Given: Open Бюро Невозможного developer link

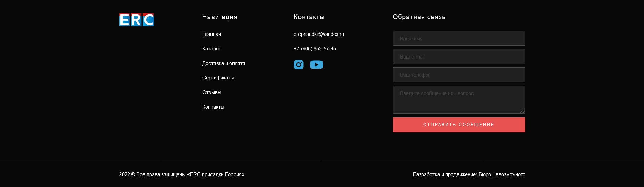Looking at the screenshot, I should [x=502, y=174].
